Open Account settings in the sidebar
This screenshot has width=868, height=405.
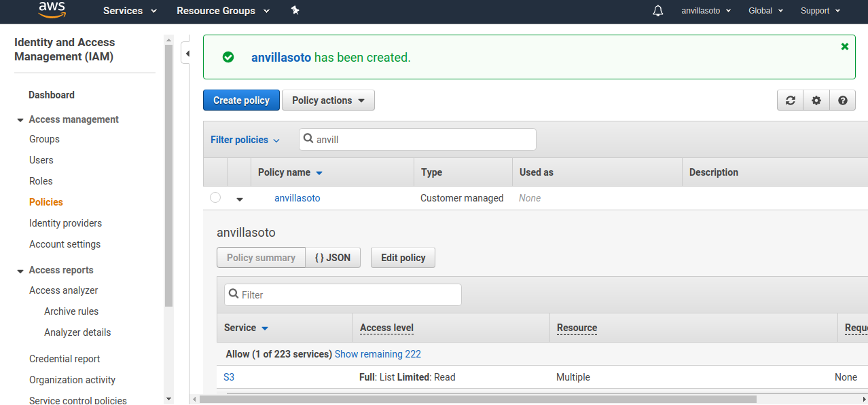tap(65, 244)
